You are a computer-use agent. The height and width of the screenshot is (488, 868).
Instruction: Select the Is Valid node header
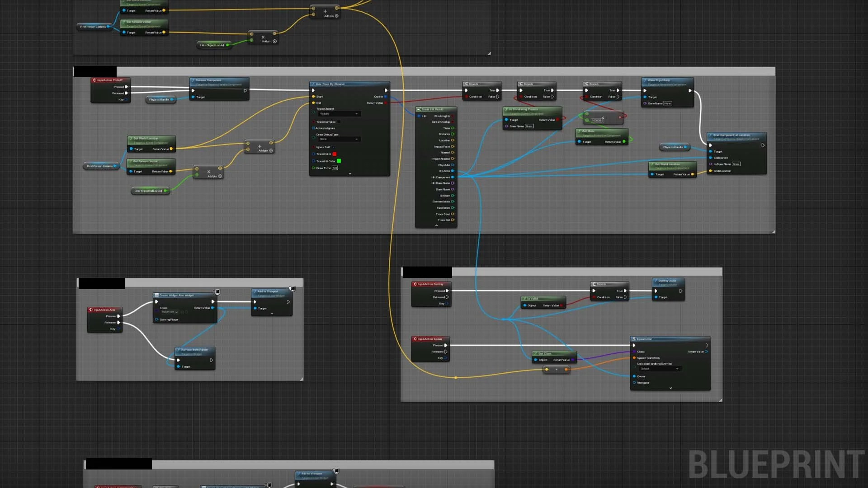[543, 299]
